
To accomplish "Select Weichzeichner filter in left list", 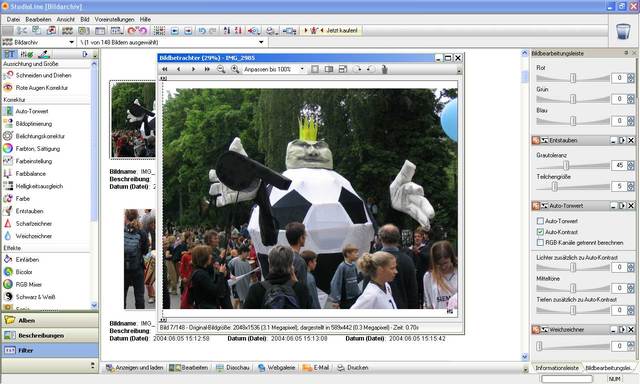I will [x=28, y=236].
